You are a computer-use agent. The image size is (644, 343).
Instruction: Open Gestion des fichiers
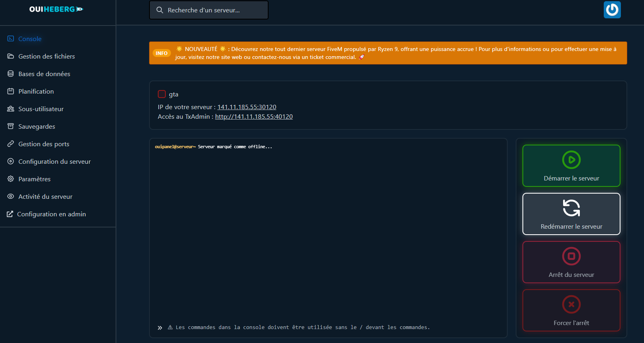46,56
